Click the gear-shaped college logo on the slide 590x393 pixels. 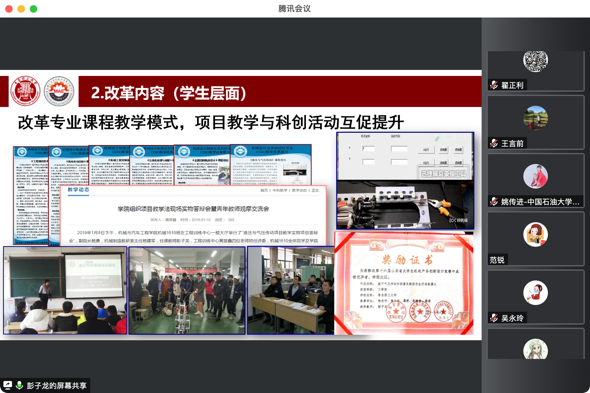pyautogui.click(x=59, y=91)
